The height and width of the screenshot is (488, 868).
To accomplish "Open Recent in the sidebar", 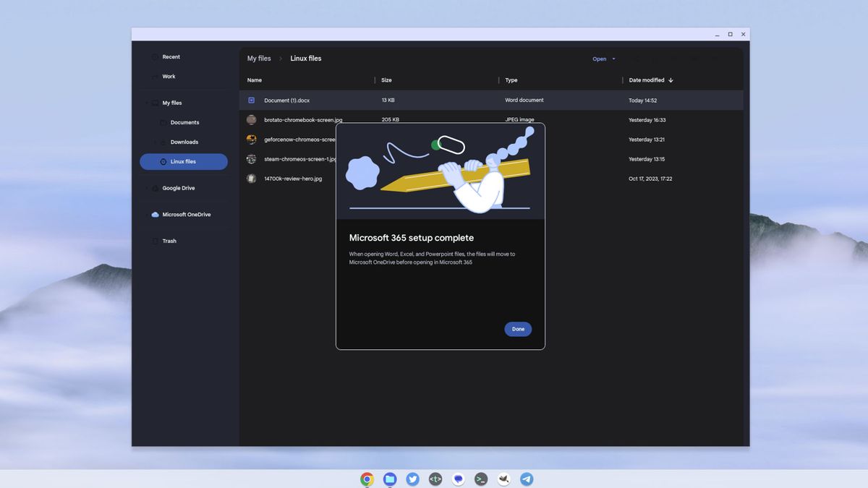I will 171,57.
